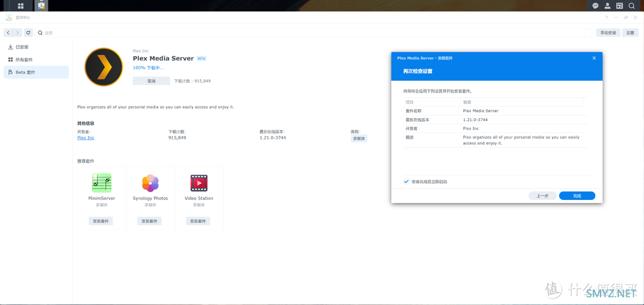Close the Plex install wizard dialog
This screenshot has width=644, height=305.
[594, 58]
